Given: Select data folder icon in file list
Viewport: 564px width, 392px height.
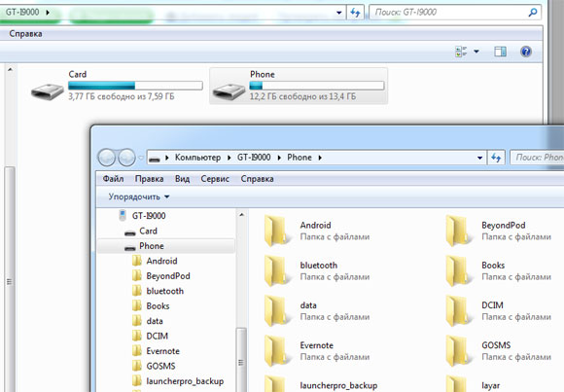Looking at the screenshot, I should pos(277,311).
